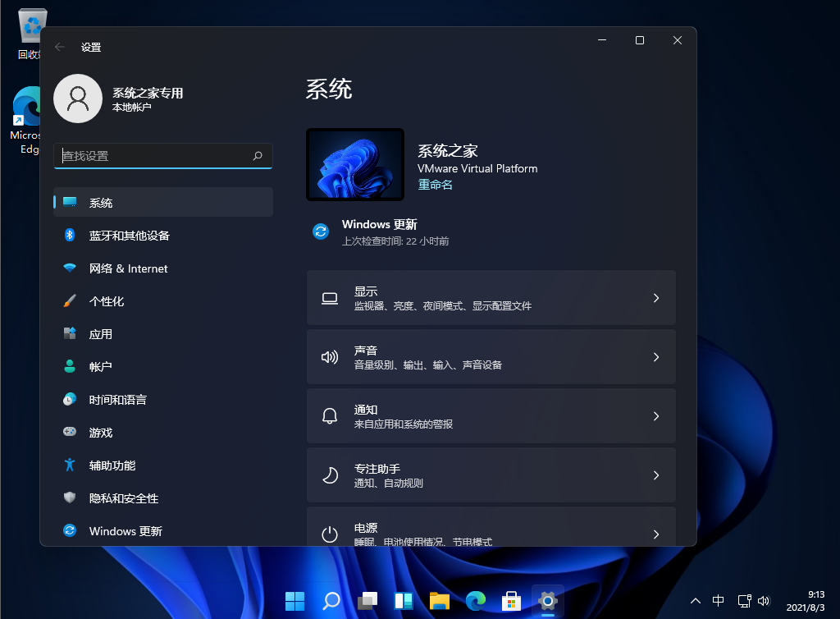Click the 查找设置 search box
840x619 pixels.
click(x=162, y=156)
